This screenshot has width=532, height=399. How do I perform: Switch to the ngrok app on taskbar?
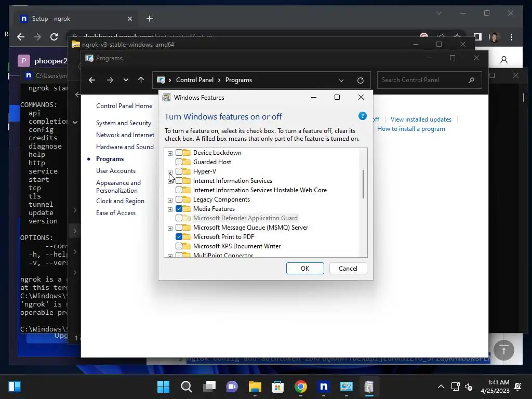[323, 387]
